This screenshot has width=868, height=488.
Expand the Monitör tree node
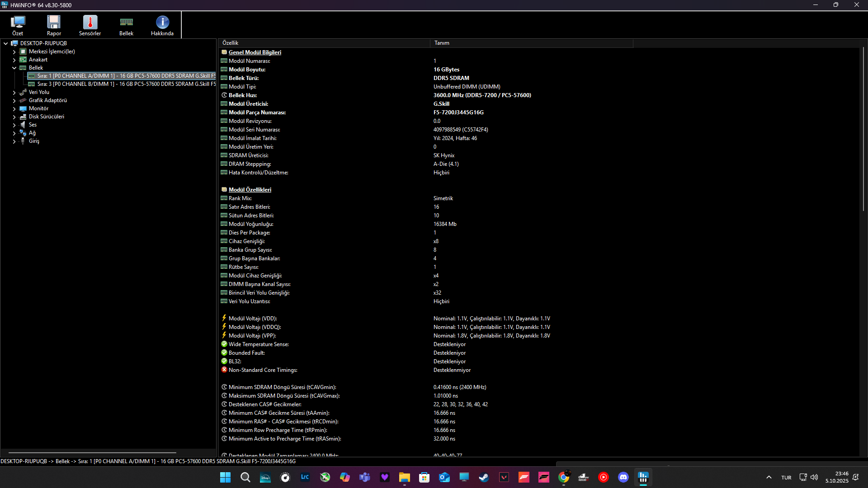tap(14, 108)
